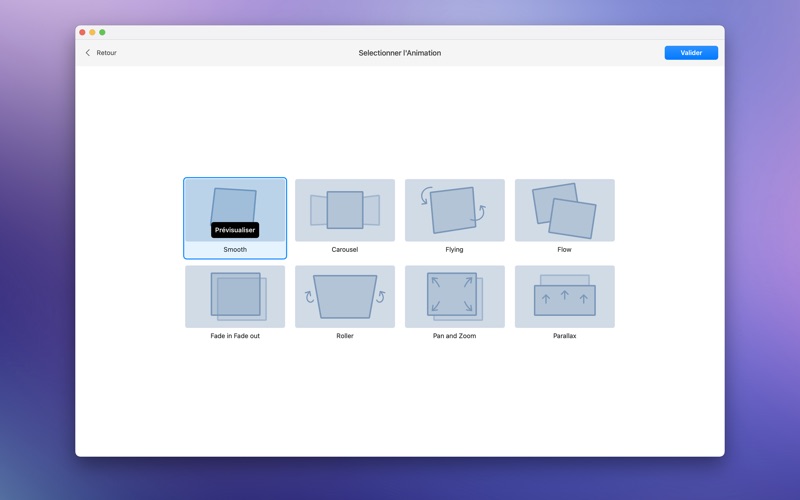
Task: Click the Roller label text
Action: (345, 336)
